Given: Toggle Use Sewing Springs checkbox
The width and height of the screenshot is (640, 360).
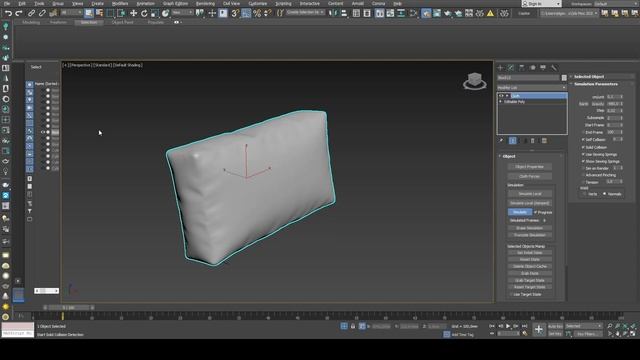Looking at the screenshot, I should click(583, 155).
